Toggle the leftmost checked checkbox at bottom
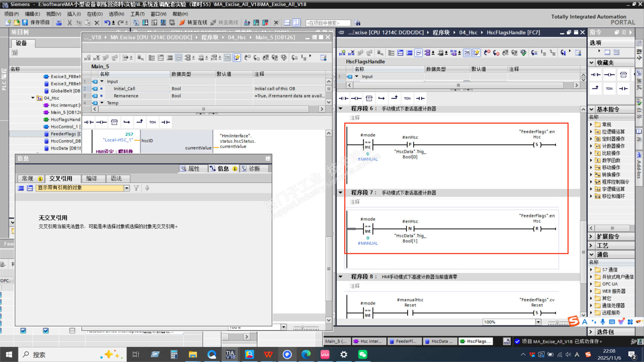The width and height of the screenshot is (644, 362). tap(23, 330)
